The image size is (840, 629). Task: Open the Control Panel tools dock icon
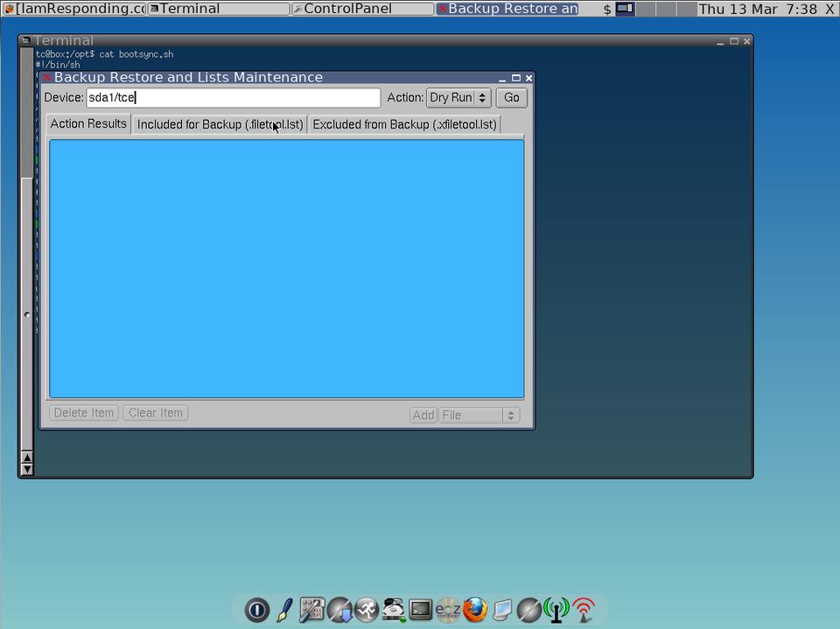(x=311, y=610)
